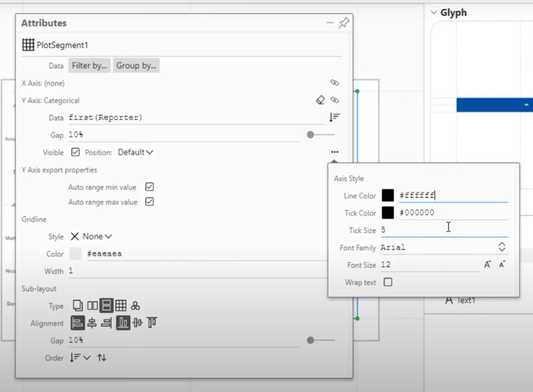
Task: Select the circle packing sub-layout type
Action: 135,306
